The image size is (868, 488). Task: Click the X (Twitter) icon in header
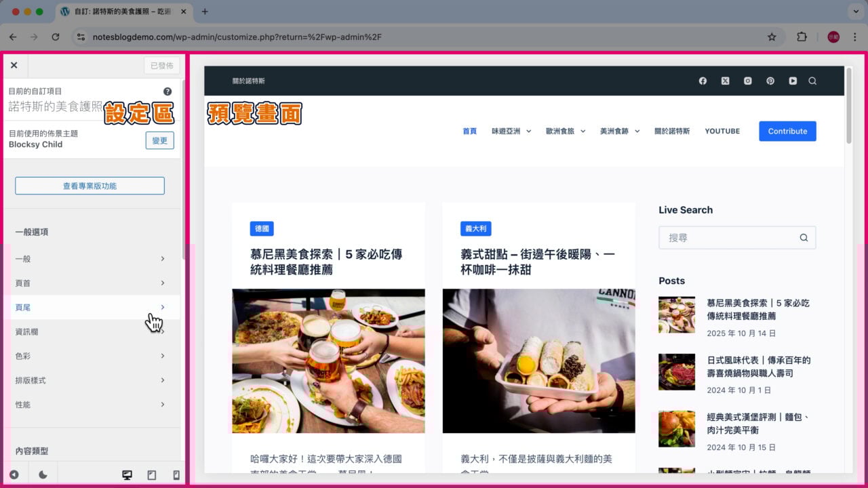[x=725, y=81]
